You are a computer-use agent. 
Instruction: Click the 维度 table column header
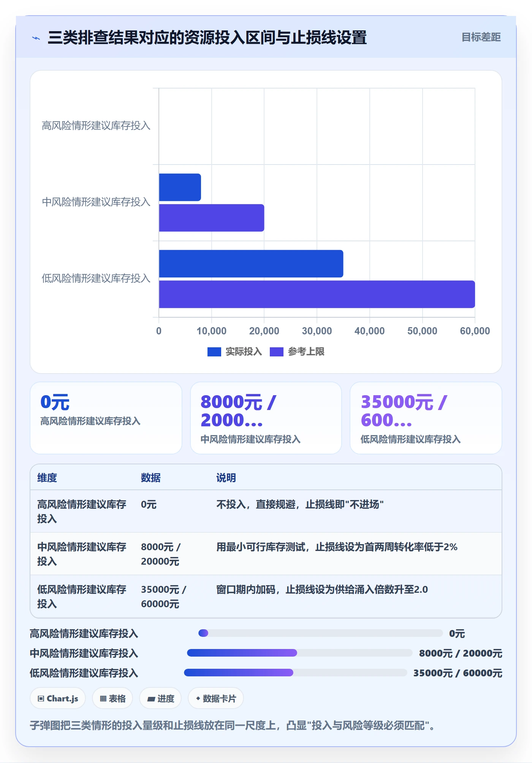pos(47,478)
